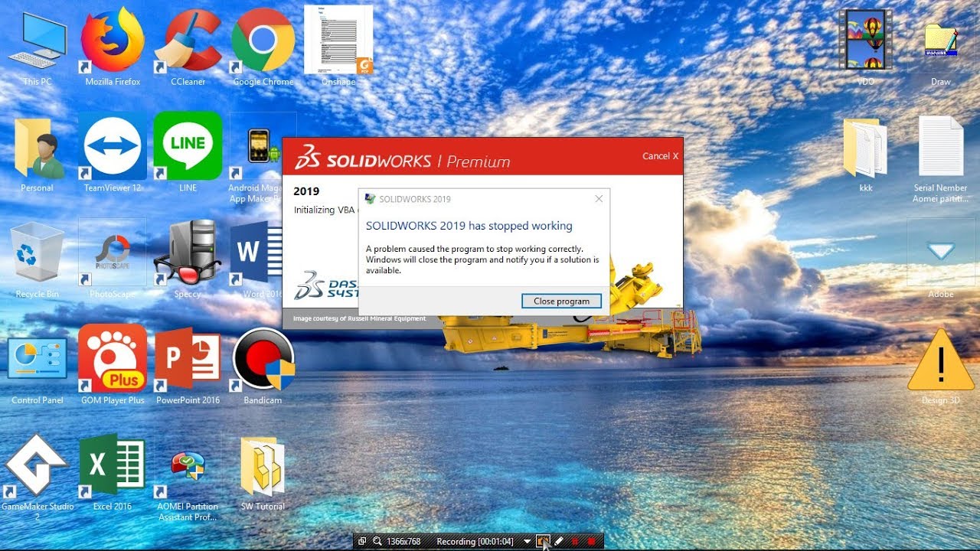Screen dimensions: 980x551
Task: Click the Recording [00:01:04] status
Action: [x=475, y=541]
